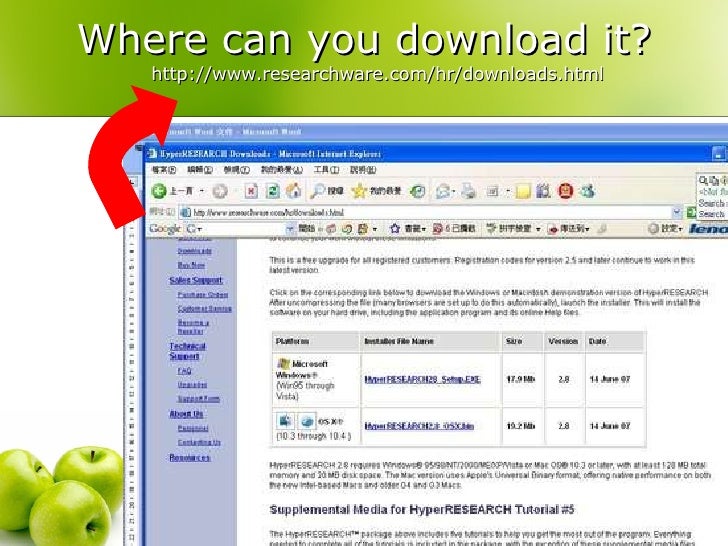Click the Supplemental Media for HyperRESEARCH Tutorial heading
Image resolution: width=728 pixels, height=546 pixels.
[422, 509]
